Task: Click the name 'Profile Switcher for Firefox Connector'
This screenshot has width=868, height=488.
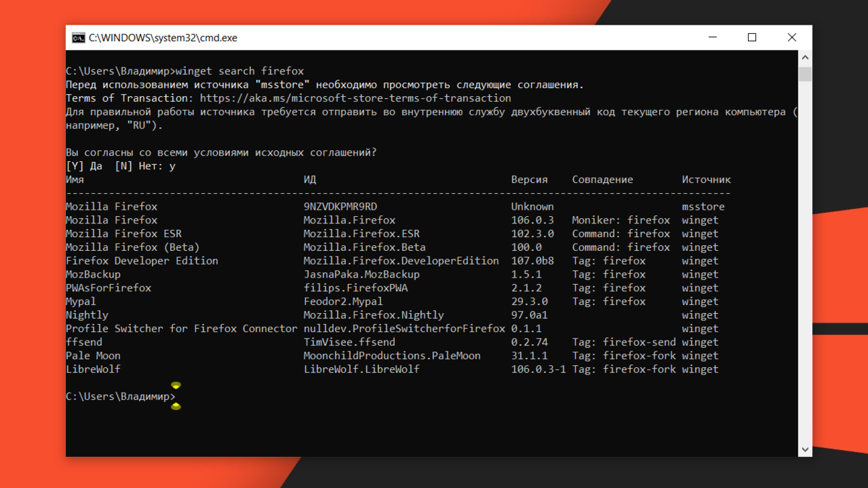Action: [182, 329]
